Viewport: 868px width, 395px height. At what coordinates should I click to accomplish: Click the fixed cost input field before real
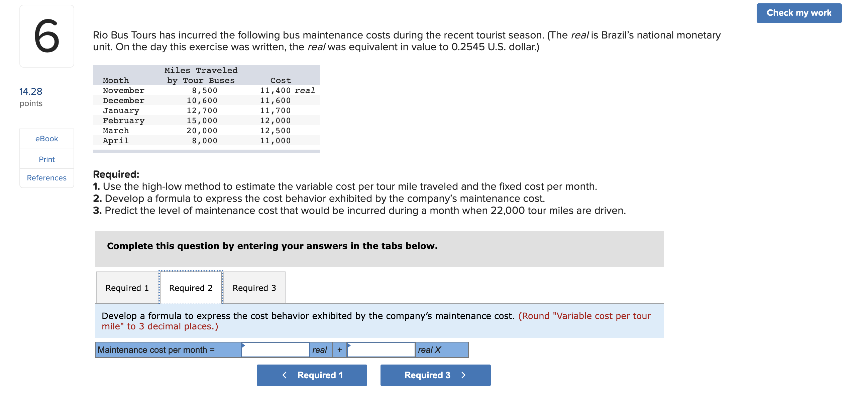click(x=275, y=349)
